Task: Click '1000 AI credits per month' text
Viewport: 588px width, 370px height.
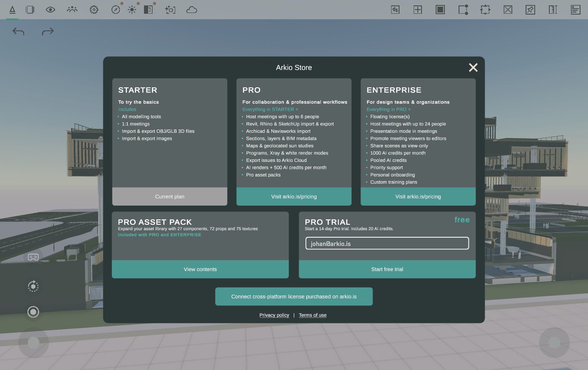Action: click(x=398, y=153)
